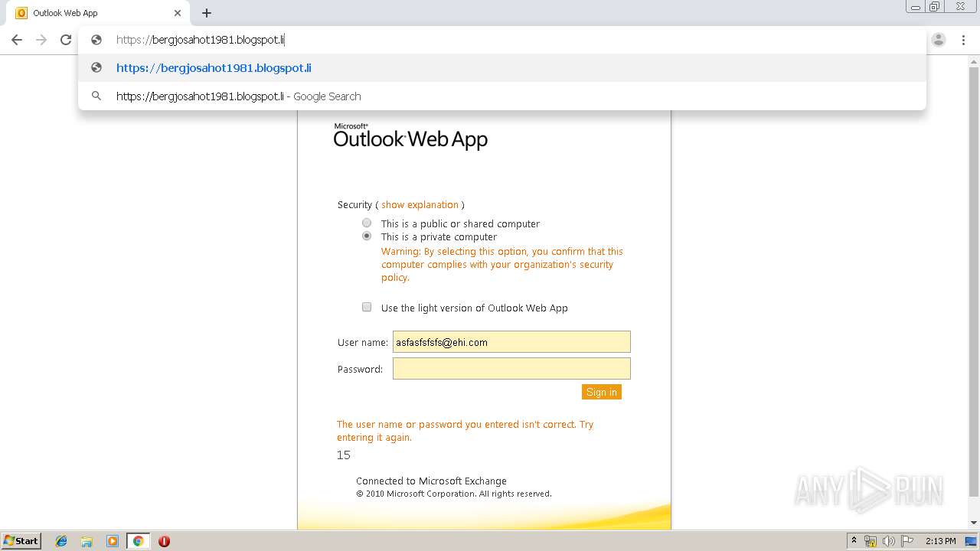
Task: Click the volume speaker tray icon
Action: 889,541
